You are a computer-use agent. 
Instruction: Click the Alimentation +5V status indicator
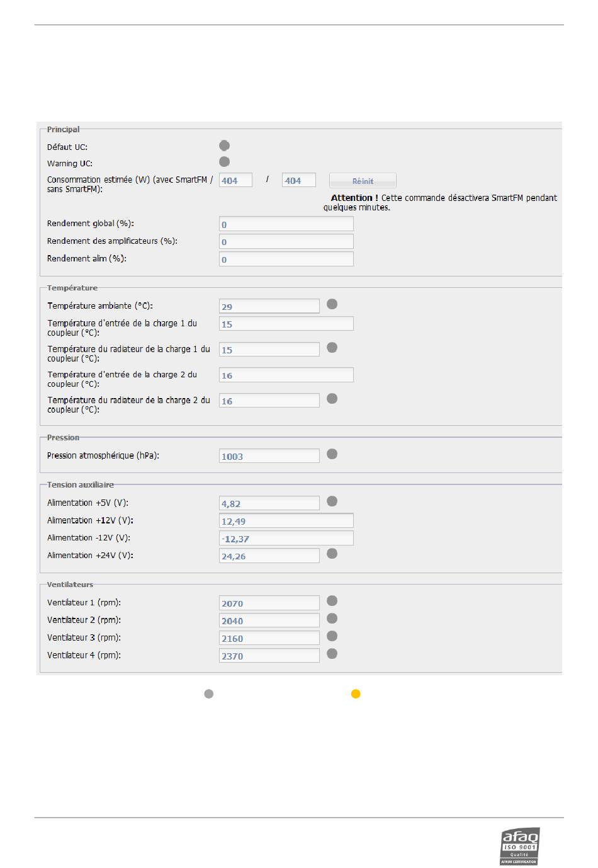pyautogui.click(x=332, y=501)
